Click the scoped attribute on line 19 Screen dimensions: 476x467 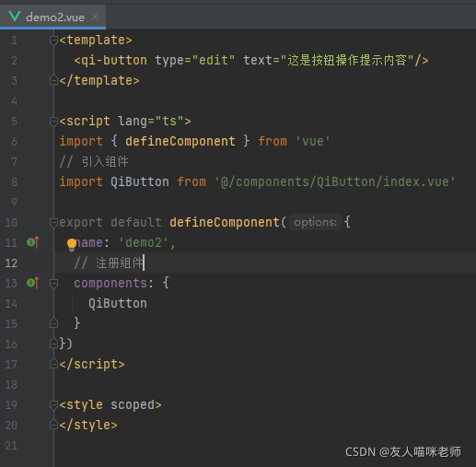[x=133, y=405]
